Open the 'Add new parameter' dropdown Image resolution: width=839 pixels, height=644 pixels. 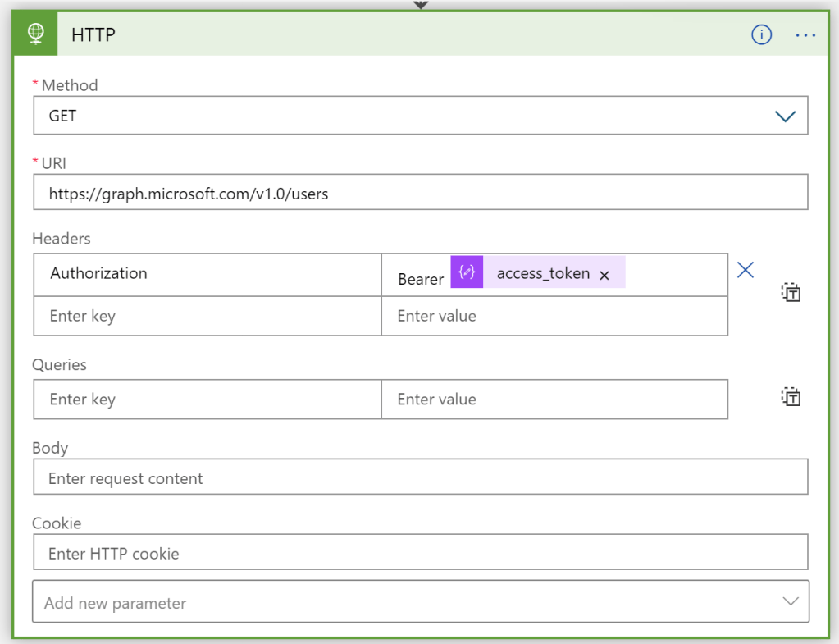[x=420, y=603]
